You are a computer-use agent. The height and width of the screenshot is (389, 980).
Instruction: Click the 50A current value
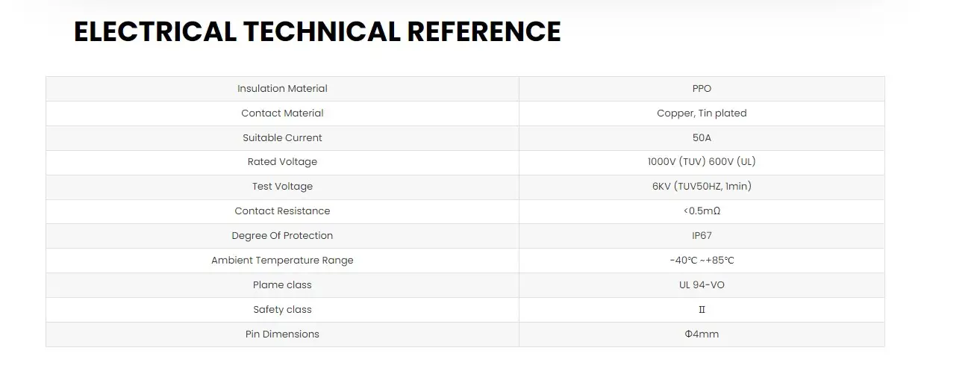[x=702, y=138]
